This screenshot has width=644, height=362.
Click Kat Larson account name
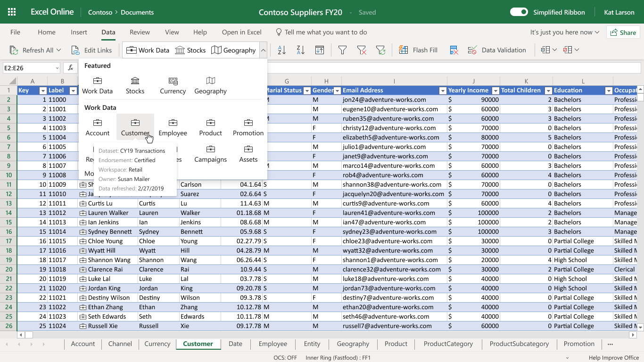pos(619,12)
